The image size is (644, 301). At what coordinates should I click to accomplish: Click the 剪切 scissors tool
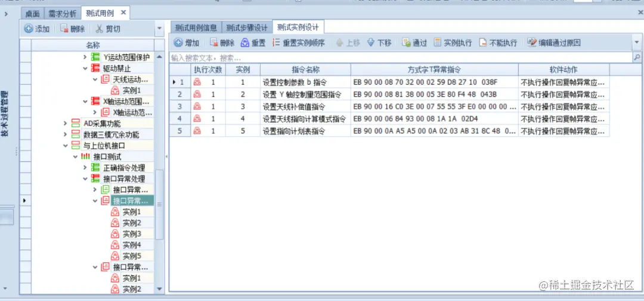coord(109,29)
